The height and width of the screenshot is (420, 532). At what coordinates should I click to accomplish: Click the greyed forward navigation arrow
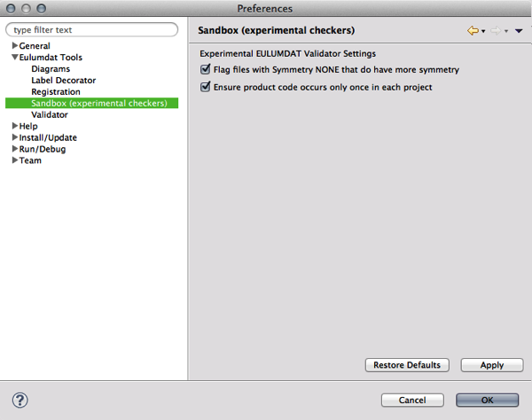[x=496, y=31]
